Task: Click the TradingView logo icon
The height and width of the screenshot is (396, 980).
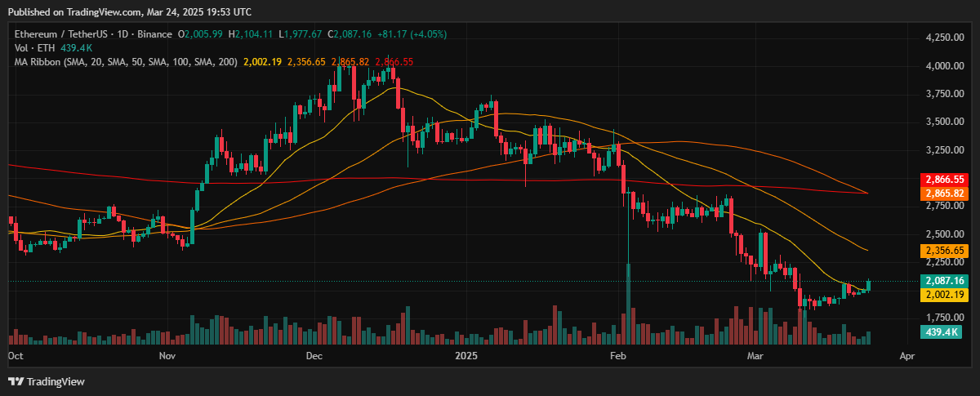Action: point(16,381)
